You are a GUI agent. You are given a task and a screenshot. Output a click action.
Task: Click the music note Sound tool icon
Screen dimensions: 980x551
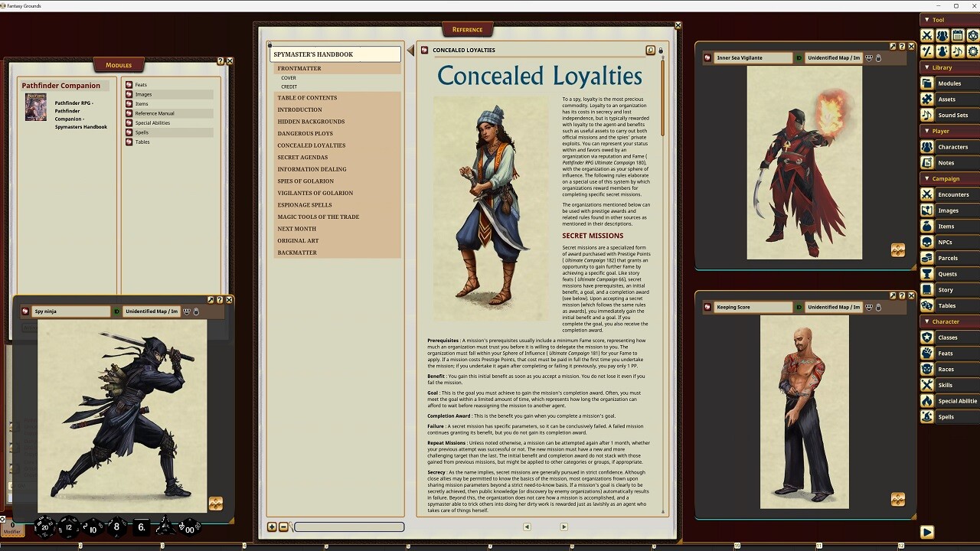958,51
